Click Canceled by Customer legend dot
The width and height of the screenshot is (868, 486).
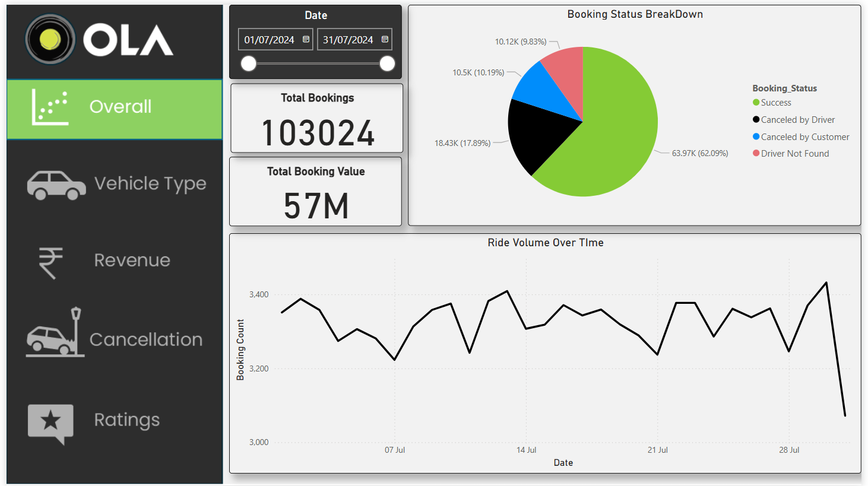(x=756, y=136)
